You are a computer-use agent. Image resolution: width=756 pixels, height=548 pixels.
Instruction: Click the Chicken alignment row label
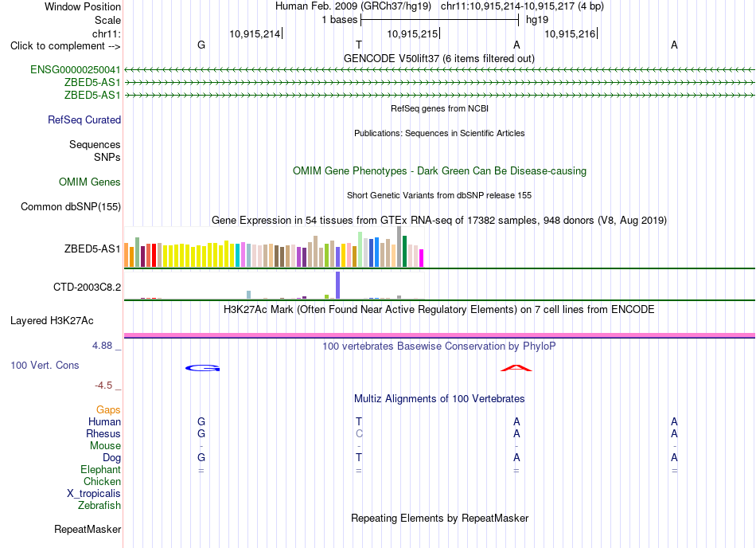[x=102, y=481]
